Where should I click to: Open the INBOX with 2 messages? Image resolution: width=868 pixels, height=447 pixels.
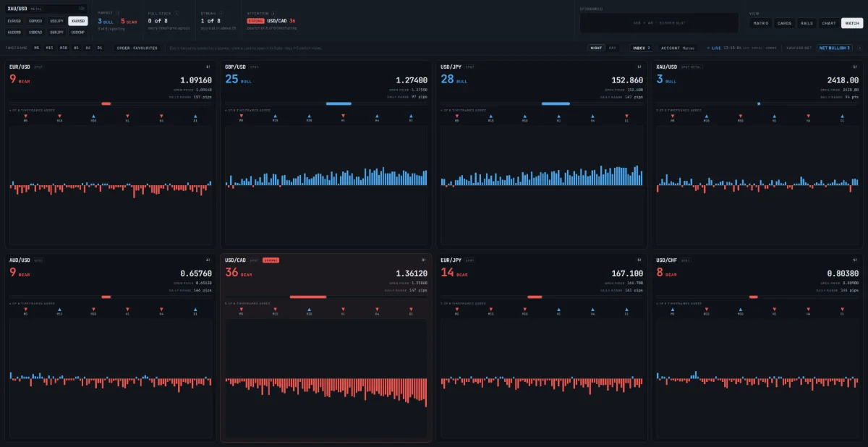[642, 48]
